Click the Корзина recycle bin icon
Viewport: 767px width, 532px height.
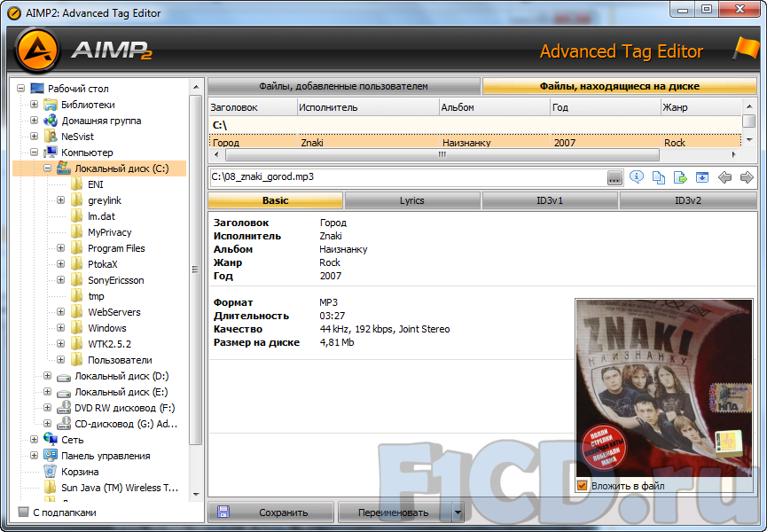[51, 472]
